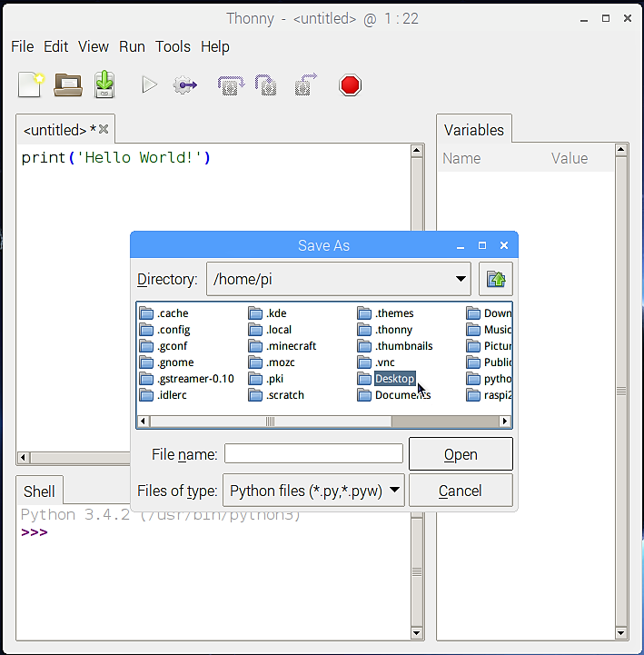The image size is (644, 655).
Task: Click the Open button in Save As
Action: [x=461, y=454]
